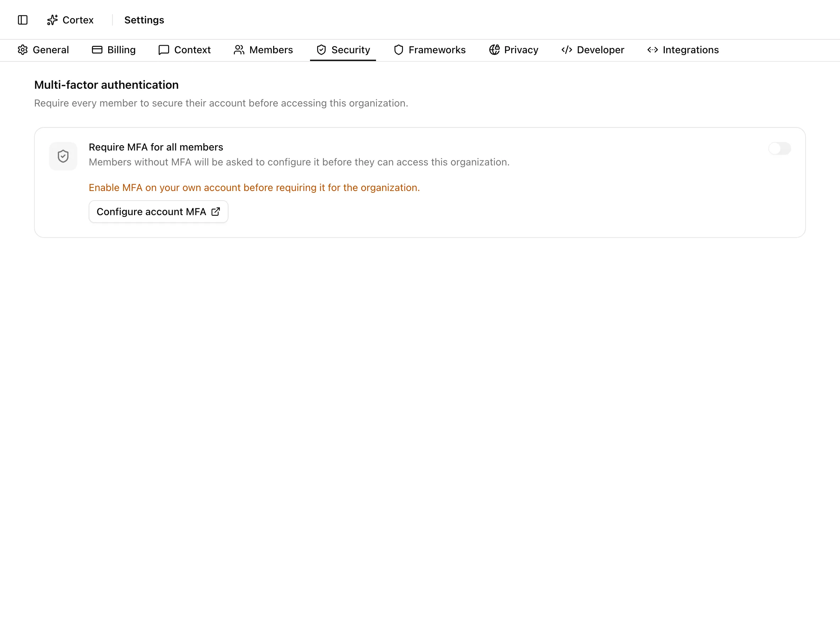Viewport: 840px width, 639px height.
Task: Open the Frameworks tab
Action: point(430,50)
